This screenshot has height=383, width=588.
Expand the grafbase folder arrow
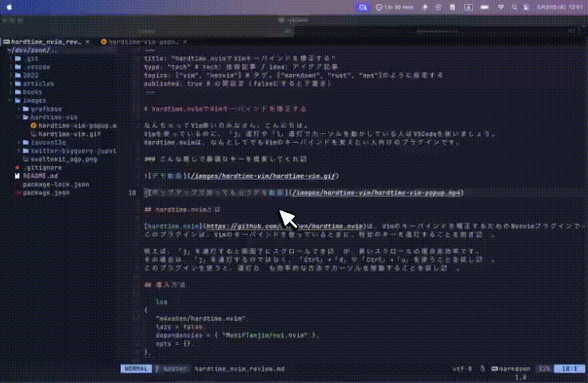[x=18, y=109]
